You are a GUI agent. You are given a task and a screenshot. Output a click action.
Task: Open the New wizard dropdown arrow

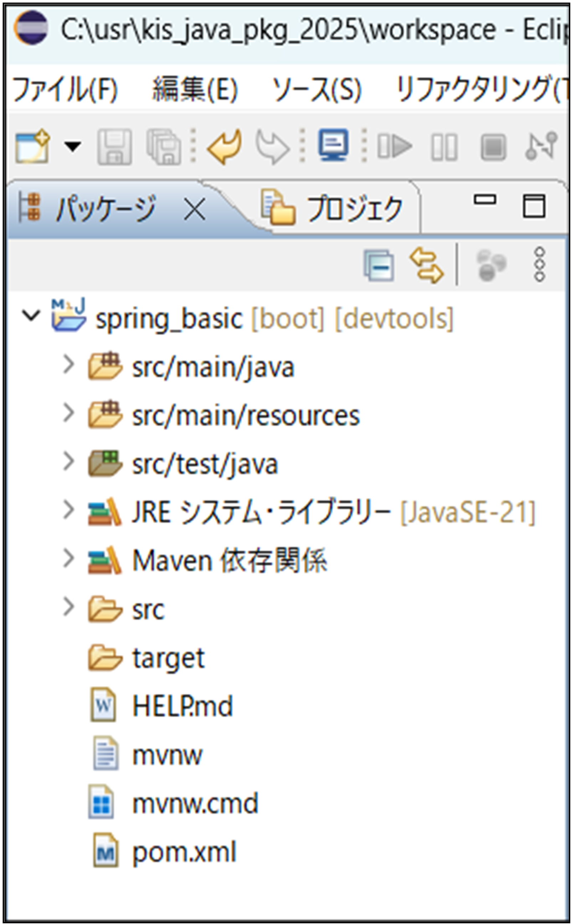click(72, 147)
